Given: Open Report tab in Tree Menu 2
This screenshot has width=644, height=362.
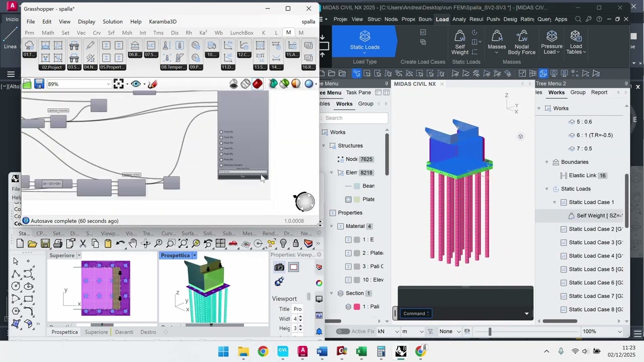Looking at the screenshot, I should [599, 93].
